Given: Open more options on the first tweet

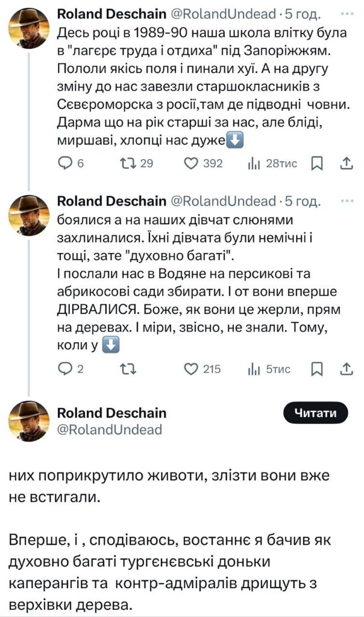Looking at the screenshot, I should pos(347,13).
